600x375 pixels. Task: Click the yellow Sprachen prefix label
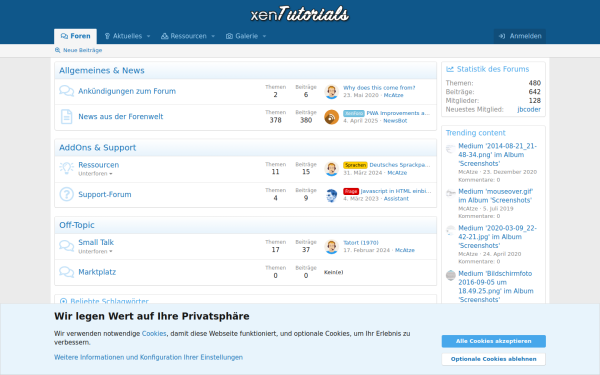tap(355, 165)
